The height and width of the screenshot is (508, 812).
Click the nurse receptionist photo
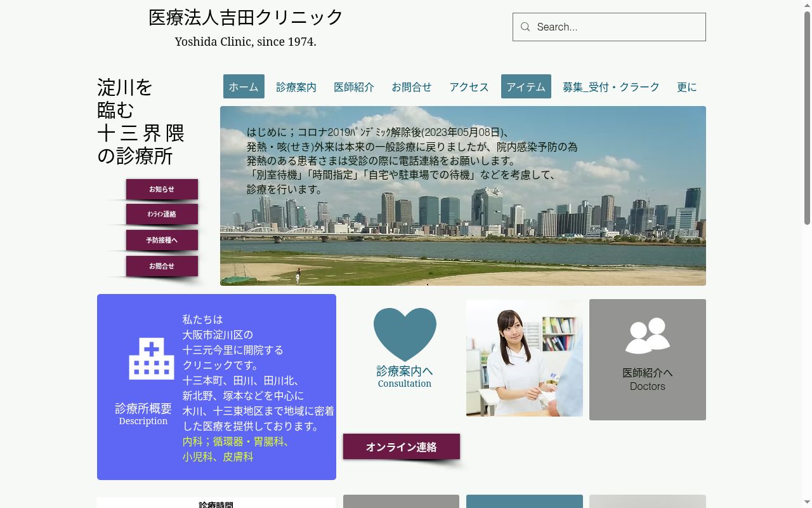point(525,358)
